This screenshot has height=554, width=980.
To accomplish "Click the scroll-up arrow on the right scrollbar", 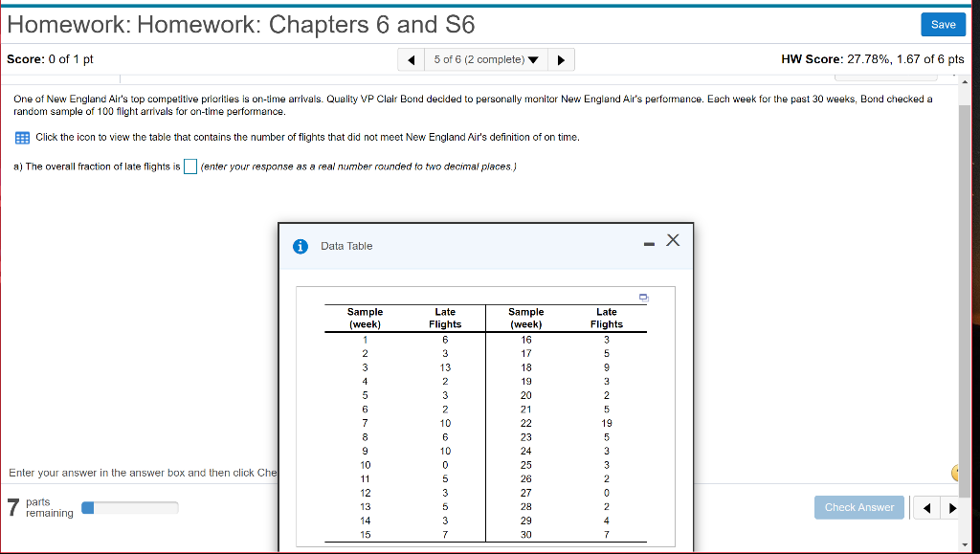I will tap(965, 81).
